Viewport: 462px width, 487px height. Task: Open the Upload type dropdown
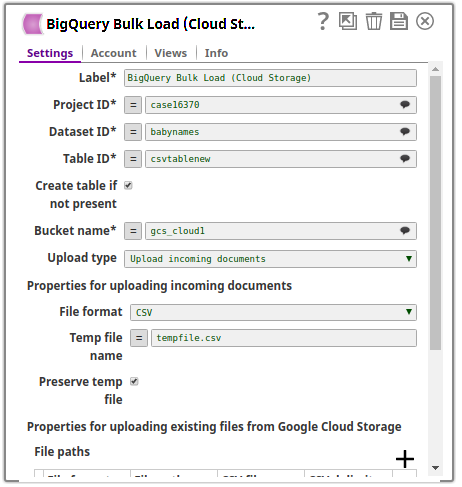tap(270, 259)
